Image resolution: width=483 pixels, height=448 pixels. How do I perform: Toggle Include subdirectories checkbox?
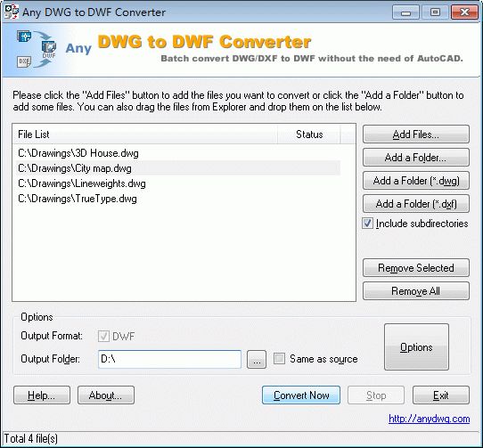(x=367, y=224)
